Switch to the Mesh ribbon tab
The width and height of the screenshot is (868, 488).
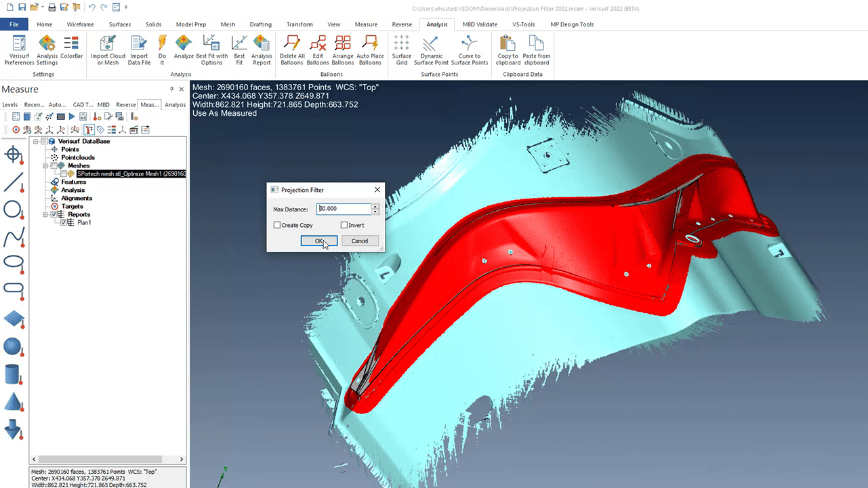pos(228,24)
